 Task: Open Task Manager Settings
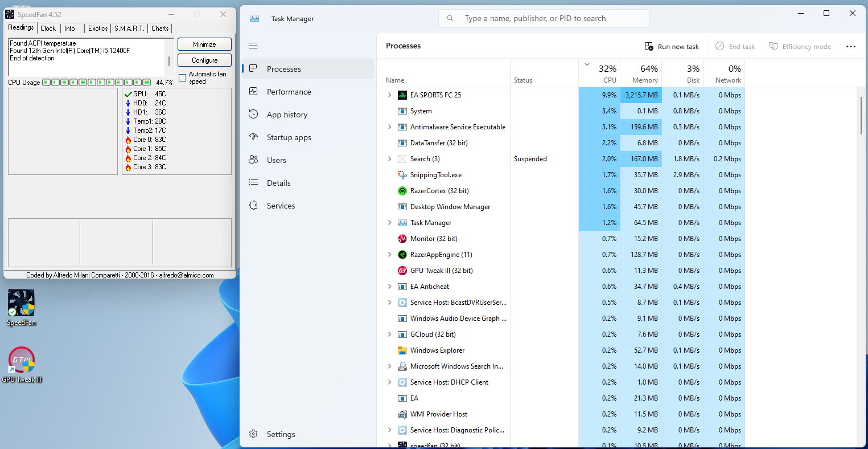pyautogui.click(x=308, y=434)
